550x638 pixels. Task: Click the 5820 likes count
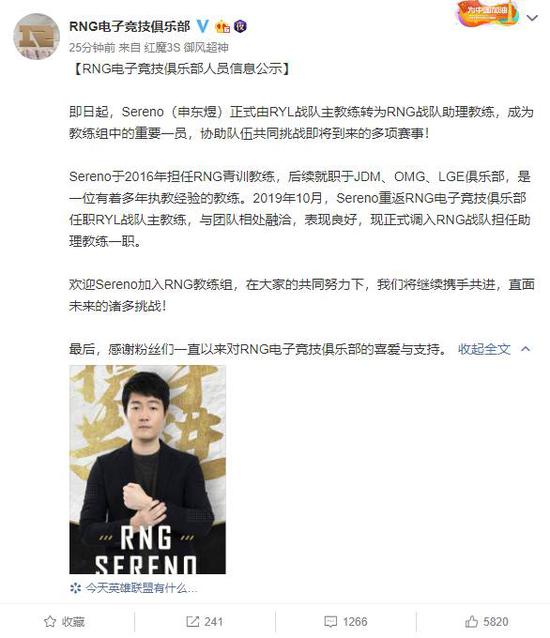pyautogui.click(x=495, y=622)
